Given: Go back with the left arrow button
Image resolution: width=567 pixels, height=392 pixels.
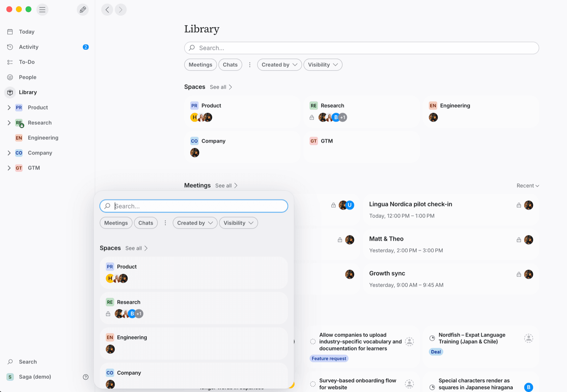Looking at the screenshot, I should pos(107,9).
